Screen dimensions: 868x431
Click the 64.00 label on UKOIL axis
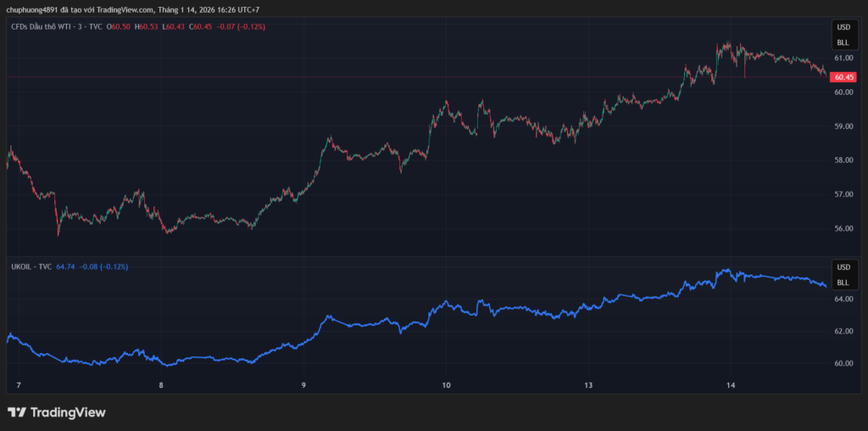point(843,299)
